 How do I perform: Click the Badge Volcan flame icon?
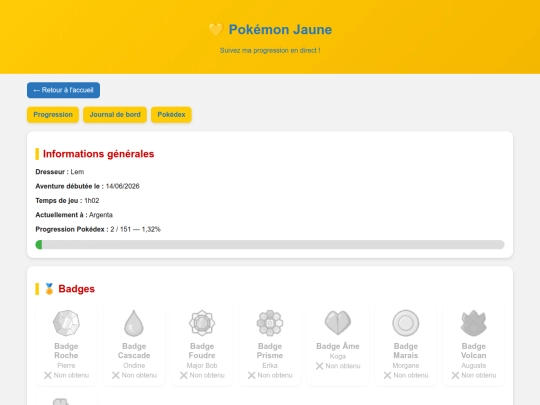pos(474,323)
